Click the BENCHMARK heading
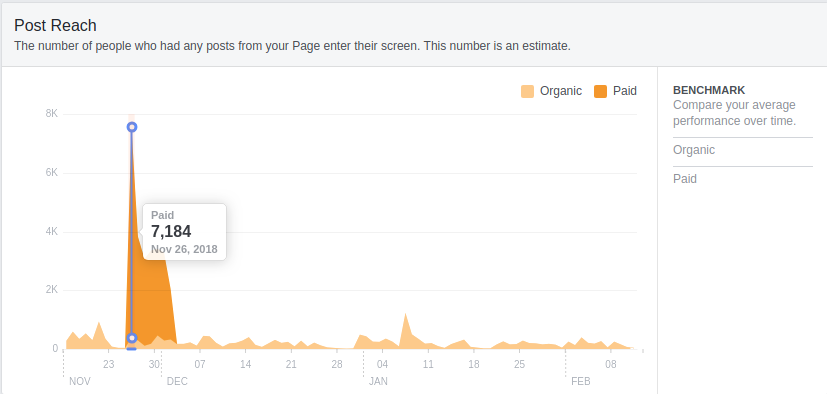The image size is (827, 394). (x=709, y=90)
